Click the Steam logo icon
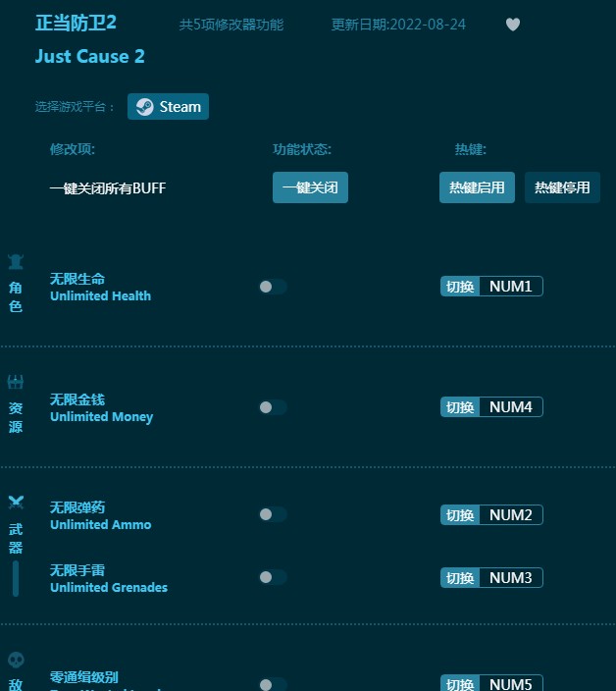Image resolution: width=616 pixels, height=691 pixels. click(144, 107)
